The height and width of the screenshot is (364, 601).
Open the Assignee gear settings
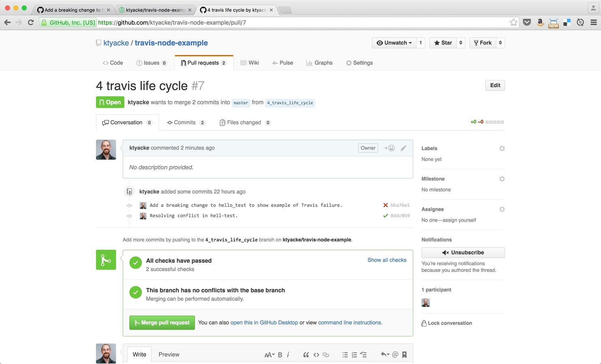pyautogui.click(x=502, y=209)
